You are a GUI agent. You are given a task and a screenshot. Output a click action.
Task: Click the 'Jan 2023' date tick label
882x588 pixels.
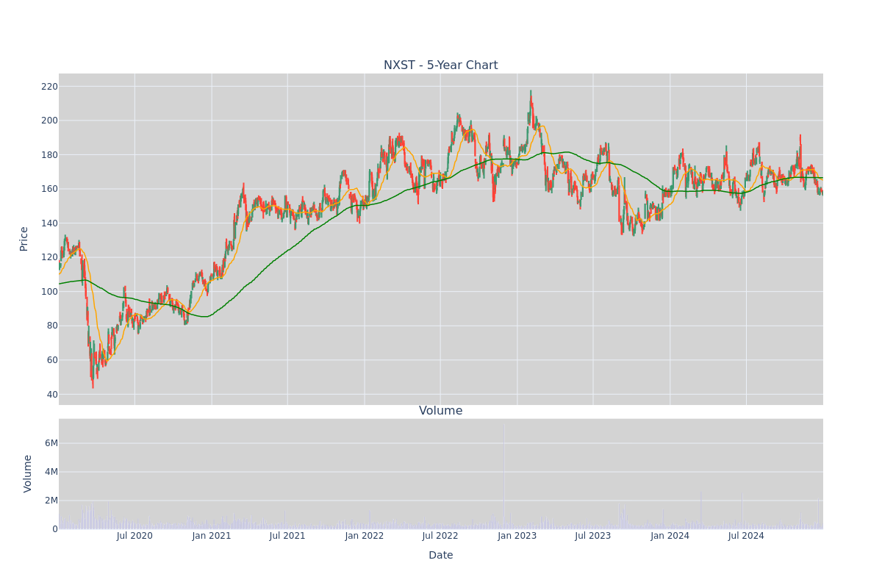tap(517, 536)
